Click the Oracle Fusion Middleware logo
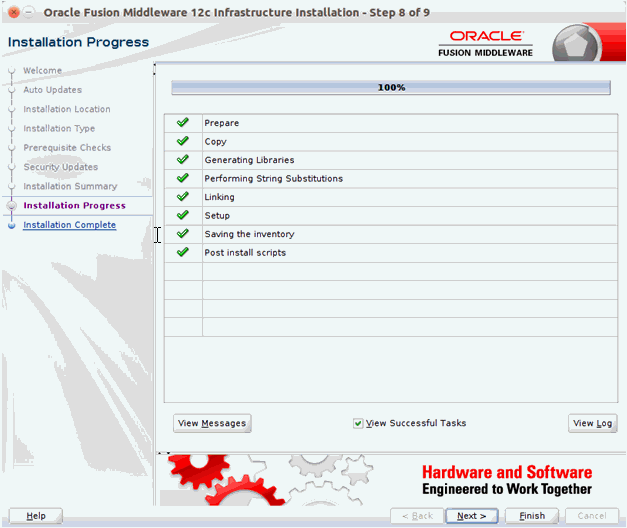Image resolution: width=627 pixels, height=528 pixels. click(x=485, y=44)
